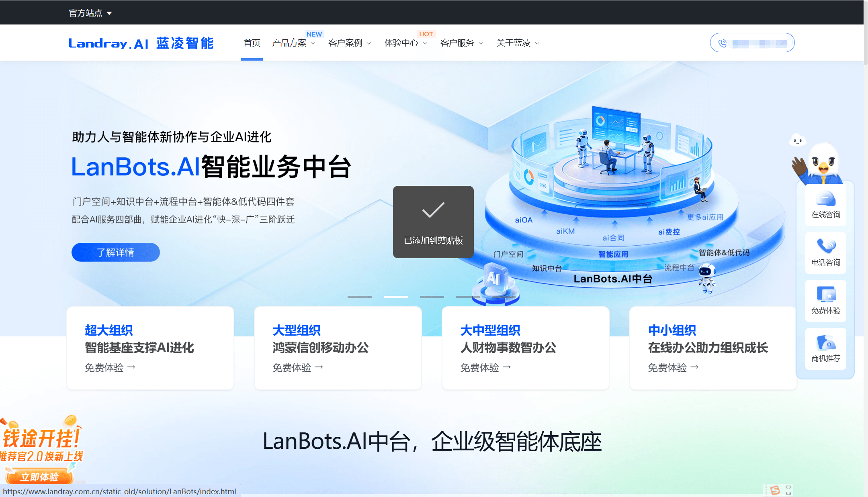Open the 客户服务 menu label
Viewport: 868px width, 497px height.
[457, 43]
